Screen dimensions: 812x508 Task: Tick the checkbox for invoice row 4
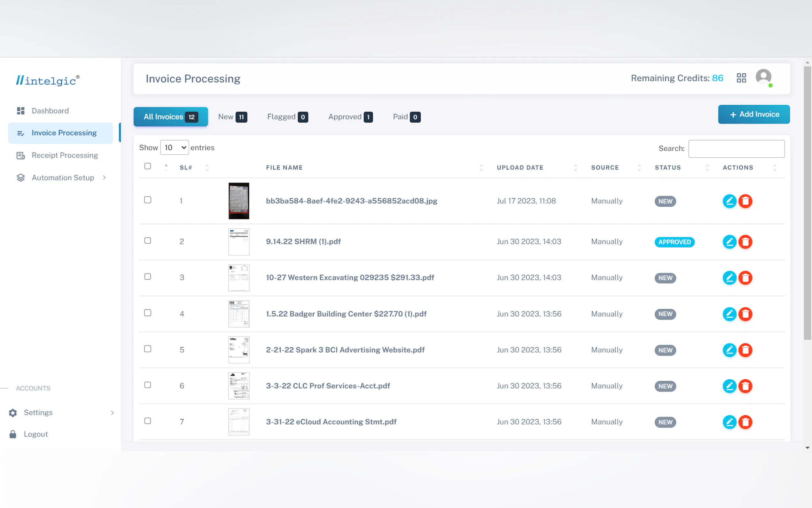click(147, 313)
